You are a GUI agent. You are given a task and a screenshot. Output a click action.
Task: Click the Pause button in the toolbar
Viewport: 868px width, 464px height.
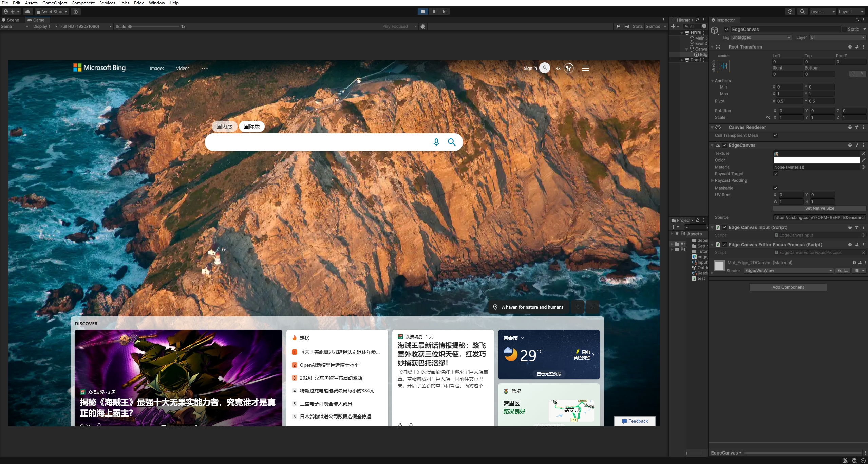tap(434, 12)
